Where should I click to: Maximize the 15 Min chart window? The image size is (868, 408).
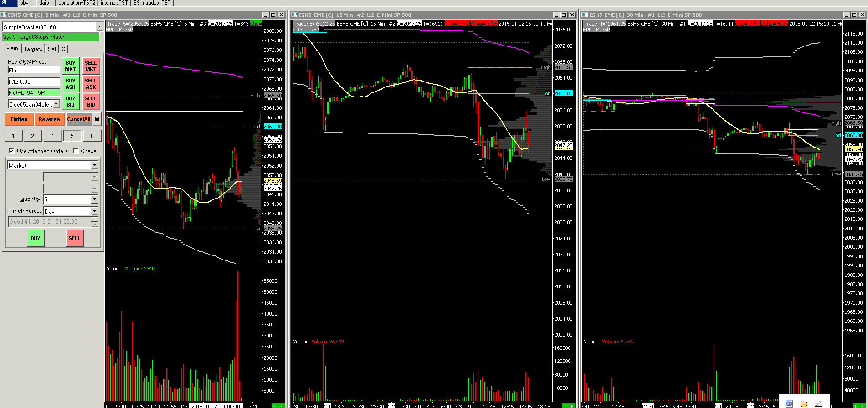(564, 15)
